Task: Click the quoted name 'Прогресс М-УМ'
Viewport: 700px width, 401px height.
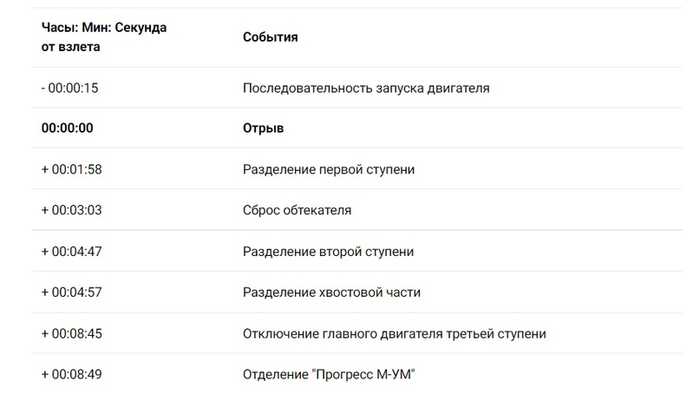Action: click(363, 375)
